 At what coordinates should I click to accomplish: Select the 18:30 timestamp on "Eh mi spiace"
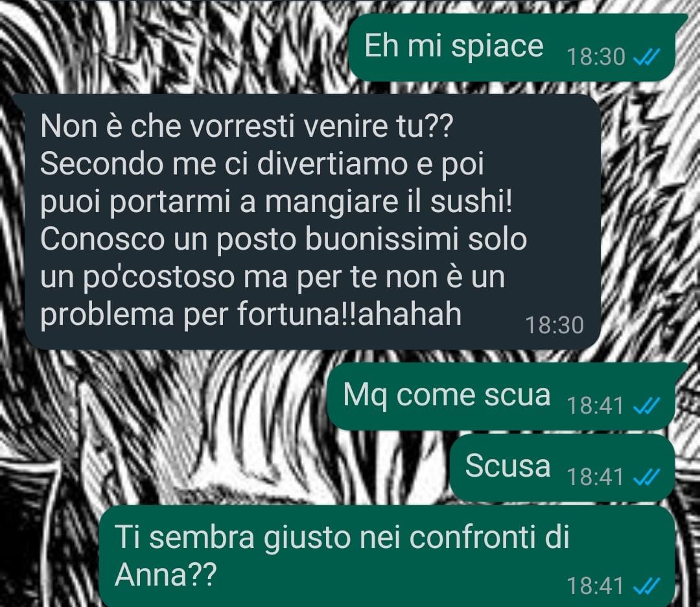[x=596, y=57]
